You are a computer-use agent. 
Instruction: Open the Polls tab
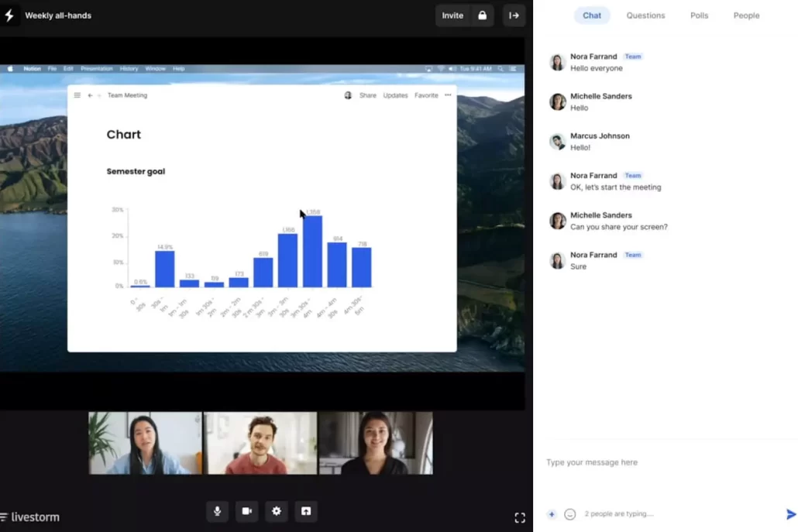coord(699,15)
